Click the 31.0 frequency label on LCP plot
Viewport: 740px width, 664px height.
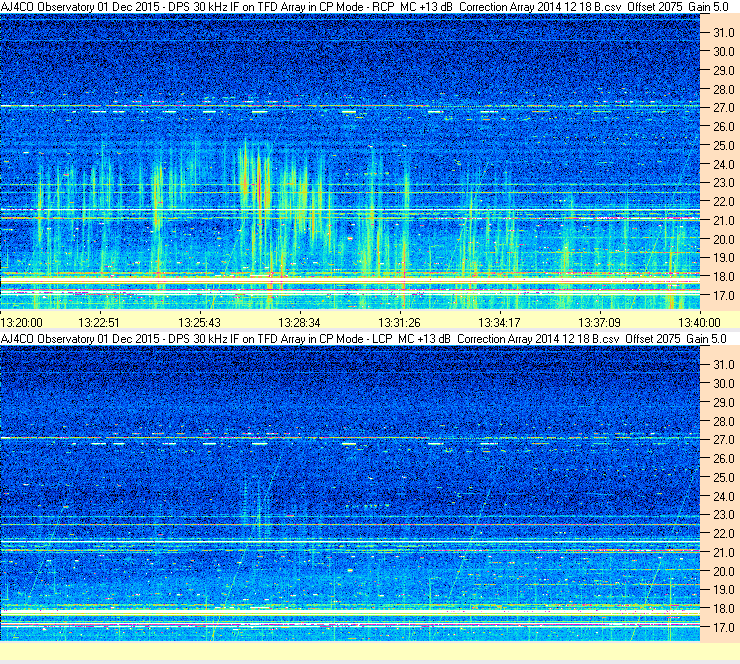[723, 365]
